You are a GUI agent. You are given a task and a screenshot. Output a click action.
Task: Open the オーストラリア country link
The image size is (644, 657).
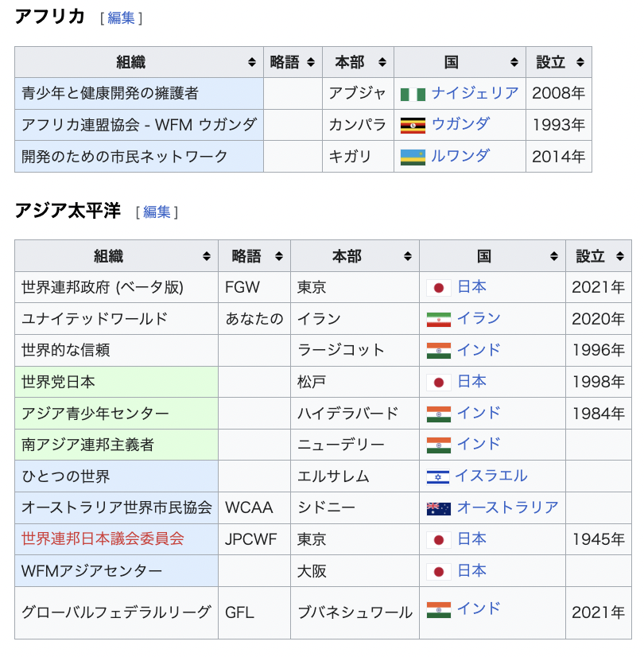(507, 507)
